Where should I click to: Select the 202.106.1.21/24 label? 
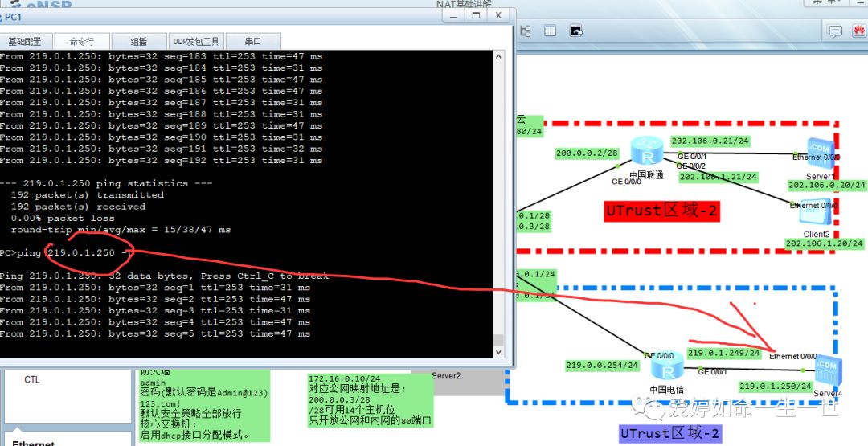click(718, 177)
